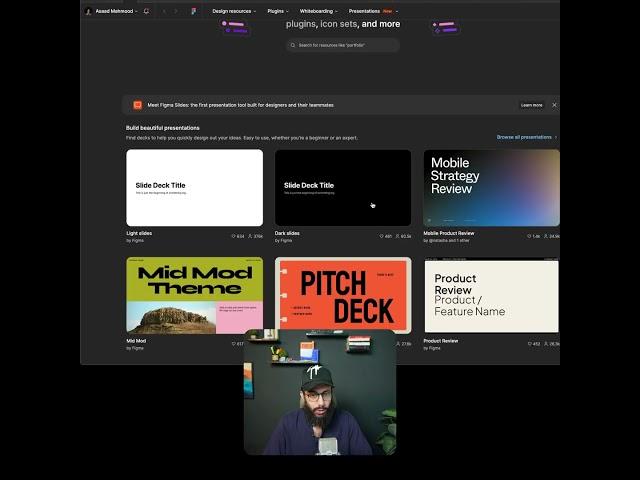Click users count icon for Light slides

[x=250, y=236]
